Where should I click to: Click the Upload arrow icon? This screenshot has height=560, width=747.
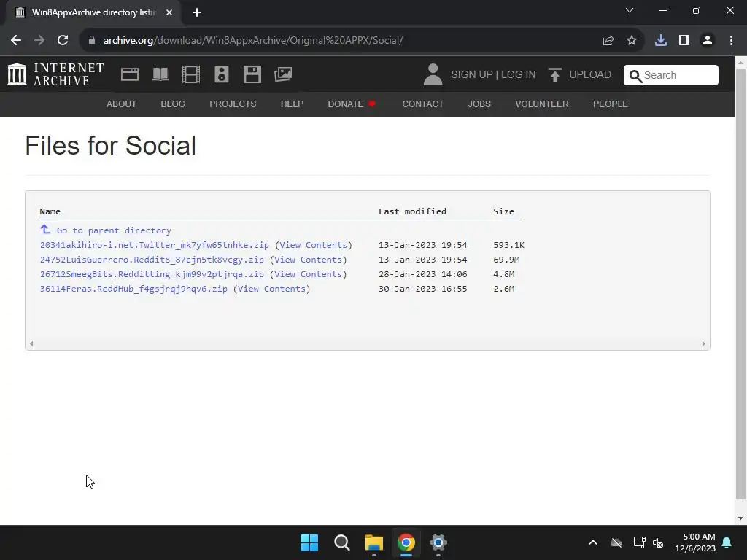tap(554, 75)
